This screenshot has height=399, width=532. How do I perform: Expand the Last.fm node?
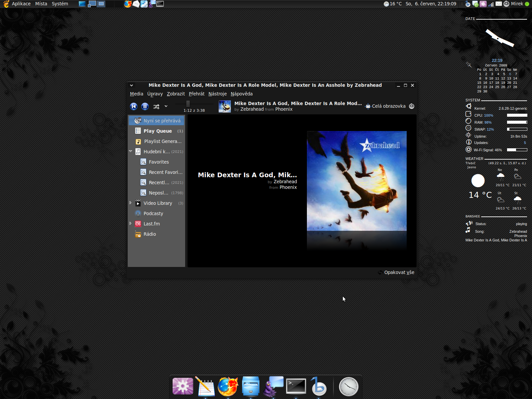tap(131, 223)
